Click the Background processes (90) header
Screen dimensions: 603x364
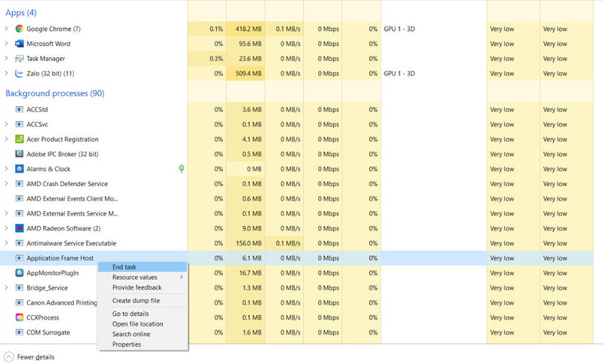pos(55,93)
